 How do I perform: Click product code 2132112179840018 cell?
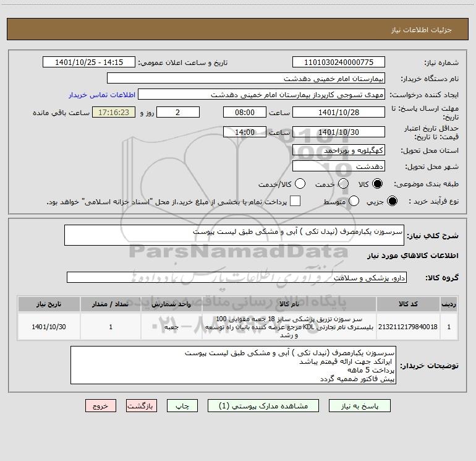408,327
